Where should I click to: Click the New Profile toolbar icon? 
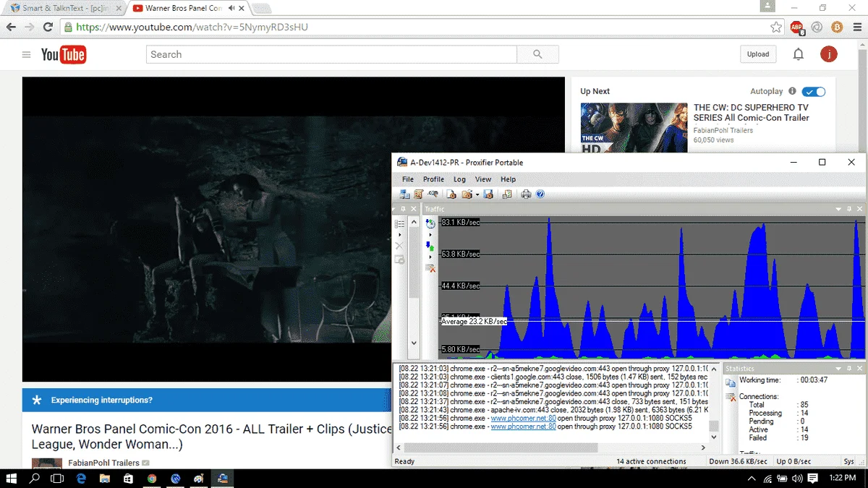pos(451,194)
